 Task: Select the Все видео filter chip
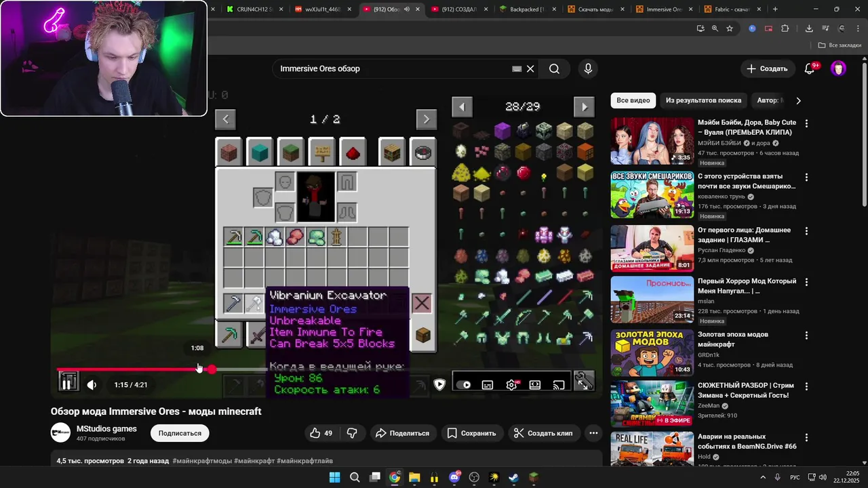click(x=633, y=100)
